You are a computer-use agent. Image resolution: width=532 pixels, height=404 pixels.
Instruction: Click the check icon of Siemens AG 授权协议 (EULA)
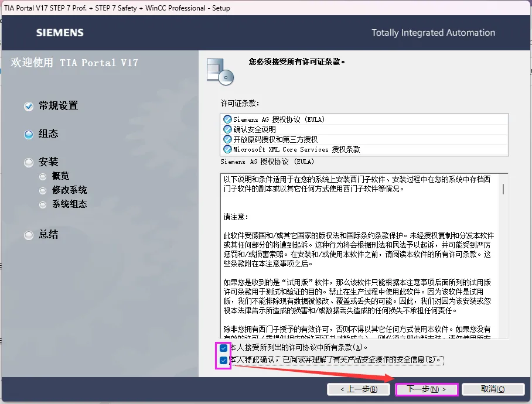click(227, 119)
